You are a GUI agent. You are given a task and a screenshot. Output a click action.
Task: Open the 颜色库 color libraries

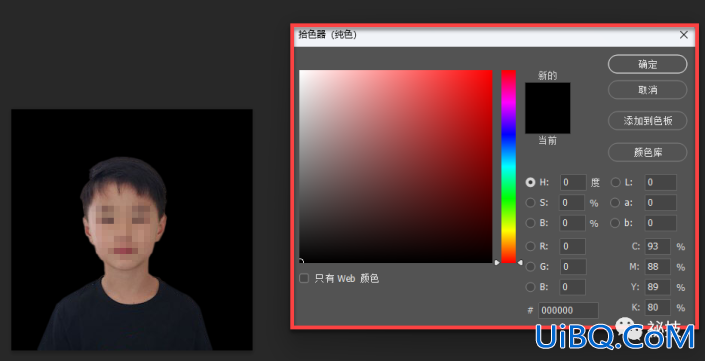coord(647,152)
